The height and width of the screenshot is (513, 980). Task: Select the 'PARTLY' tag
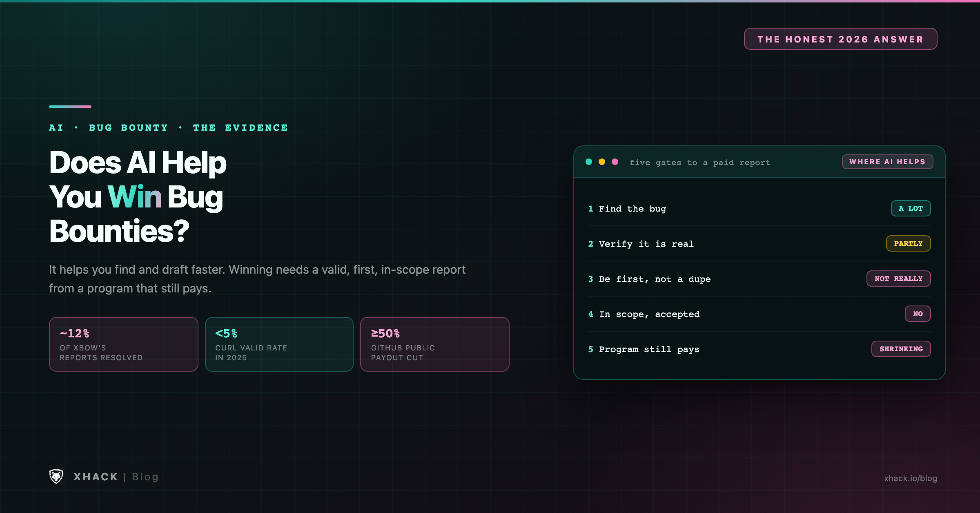(x=908, y=243)
